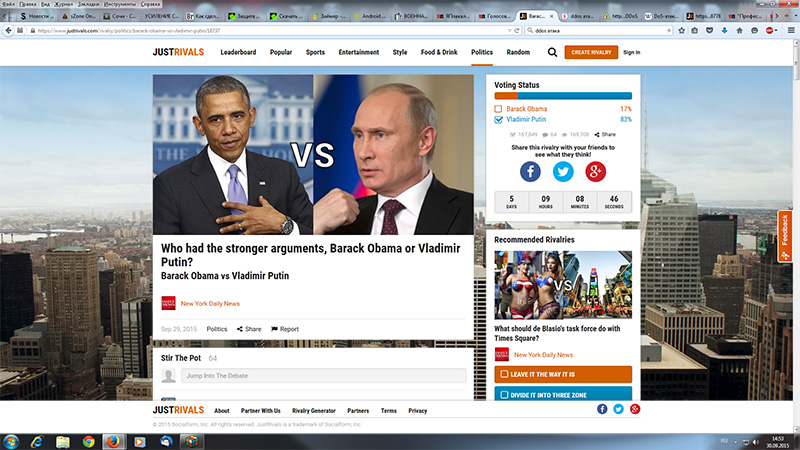The width and height of the screenshot is (800, 450).
Task: Select the Politics nav tab
Action: point(482,52)
